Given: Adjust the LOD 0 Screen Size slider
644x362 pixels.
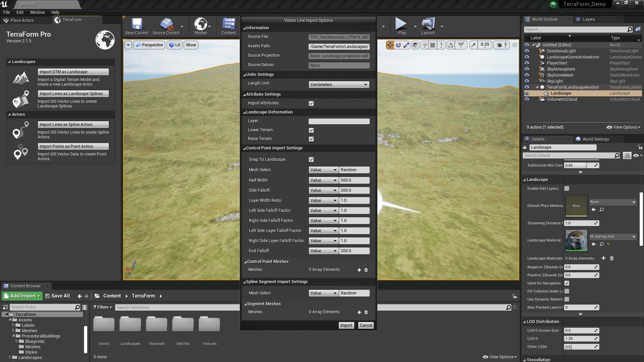Looking at the screenshot, I should (x=581, y=330).
